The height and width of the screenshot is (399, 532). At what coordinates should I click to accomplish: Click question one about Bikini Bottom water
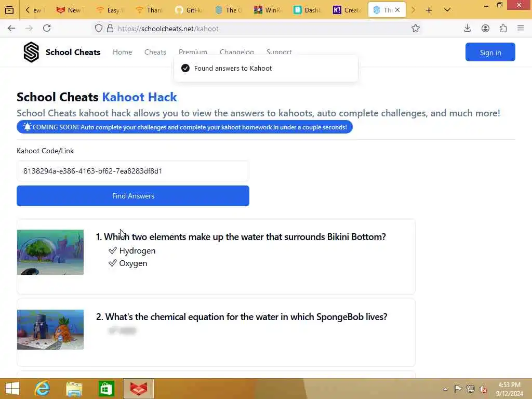[x=241, y=237]
